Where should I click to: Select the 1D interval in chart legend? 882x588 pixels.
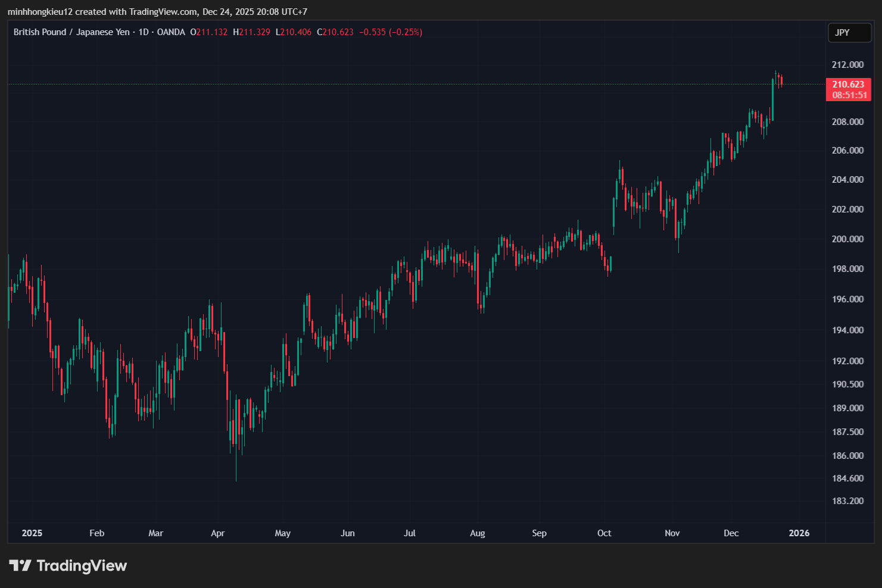[x=144, y=32]
